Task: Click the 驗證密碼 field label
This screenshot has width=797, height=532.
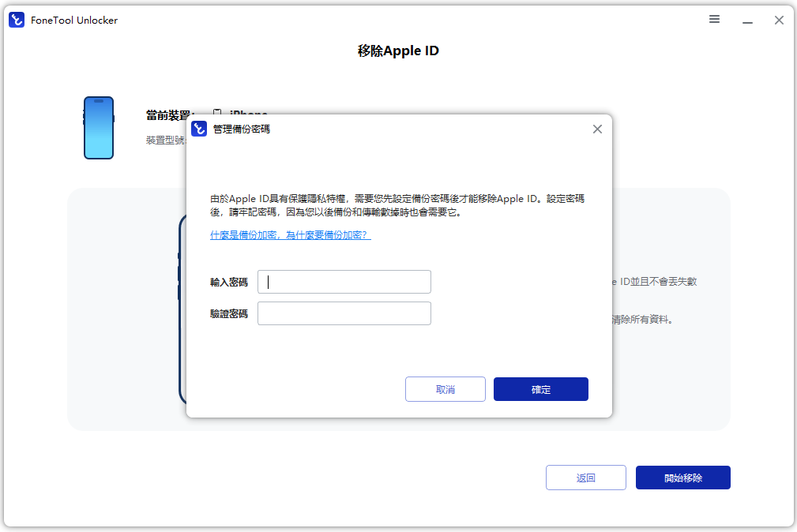Action: click(229, 314)
